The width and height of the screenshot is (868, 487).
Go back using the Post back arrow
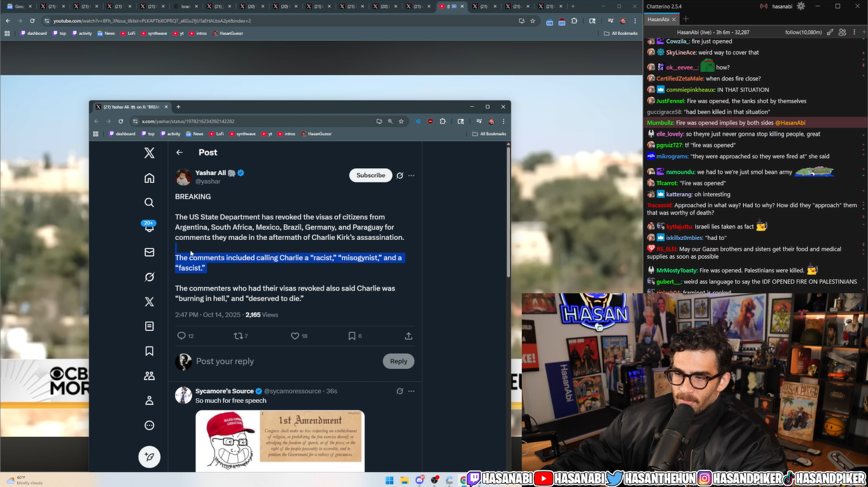179,153
